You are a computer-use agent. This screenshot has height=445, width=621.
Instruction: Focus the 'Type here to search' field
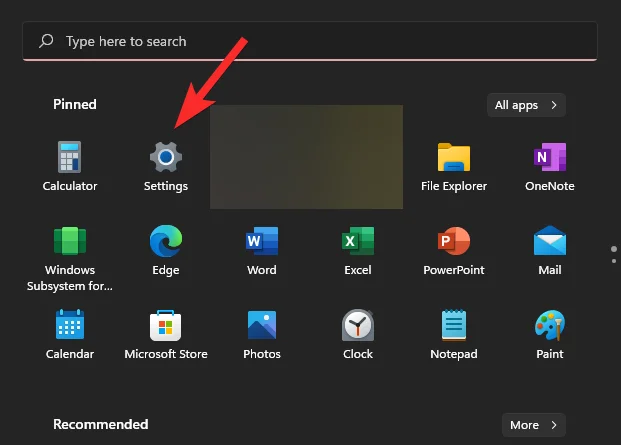click(x=310, y=41)
